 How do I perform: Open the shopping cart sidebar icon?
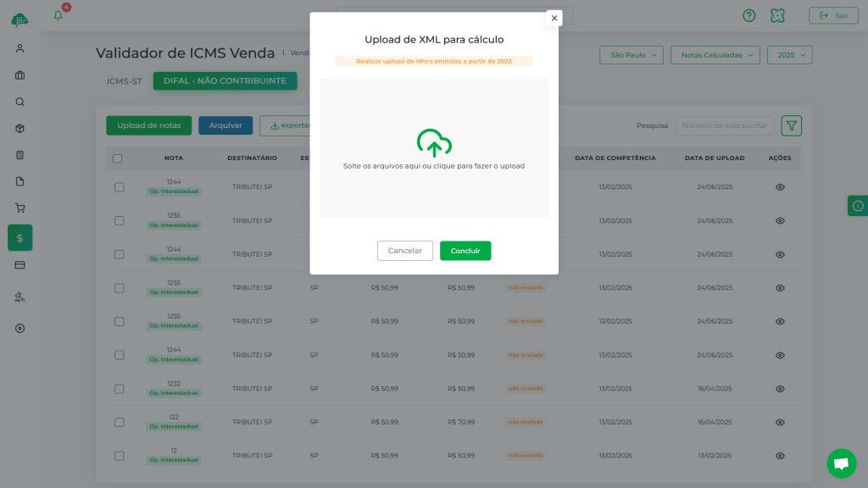click(x=19, y=208)
